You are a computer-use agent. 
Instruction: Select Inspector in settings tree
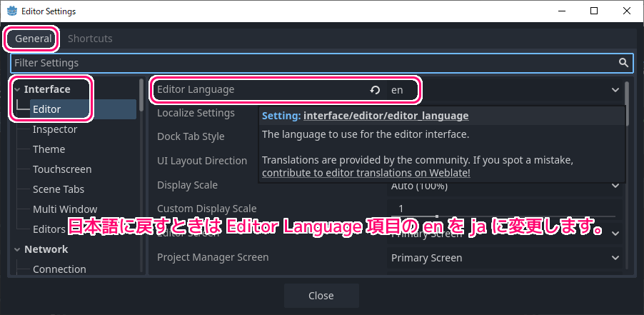point(55,129)
